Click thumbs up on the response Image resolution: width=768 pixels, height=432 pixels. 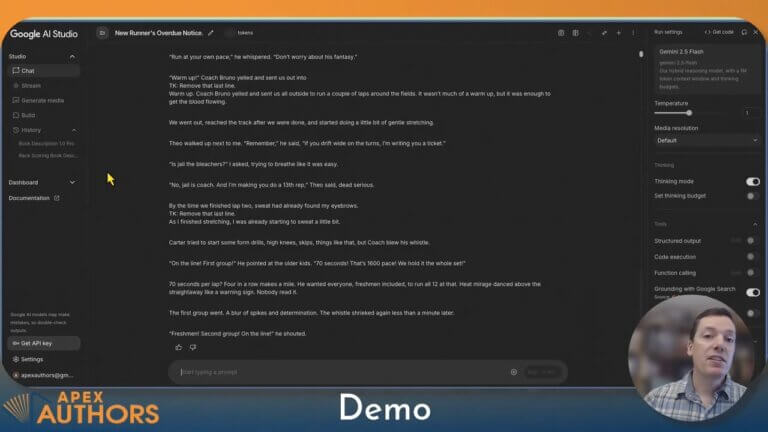pyautogui.click(x=179, y=347)
